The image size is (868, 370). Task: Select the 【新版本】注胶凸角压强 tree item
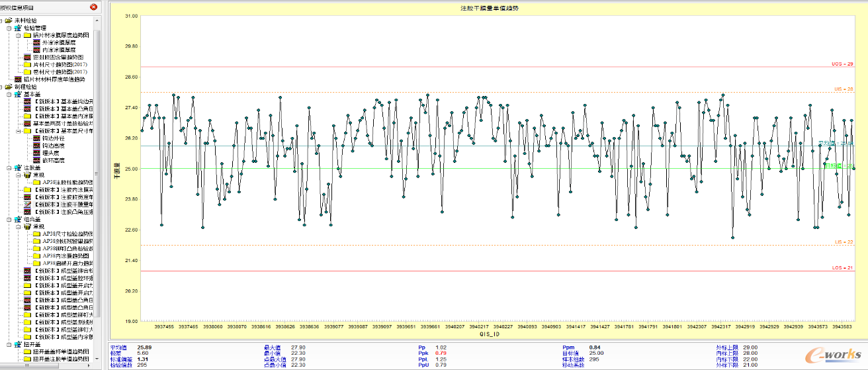coord(64,212)
